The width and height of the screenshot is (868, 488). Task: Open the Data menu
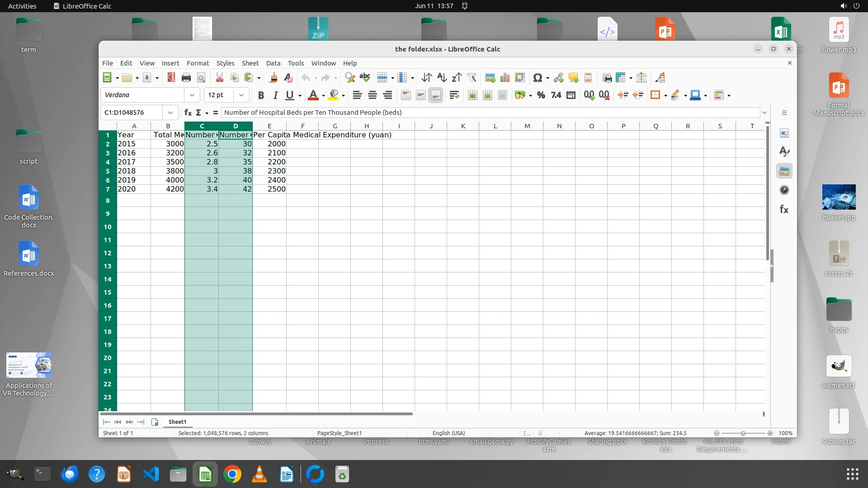(273, 63)
